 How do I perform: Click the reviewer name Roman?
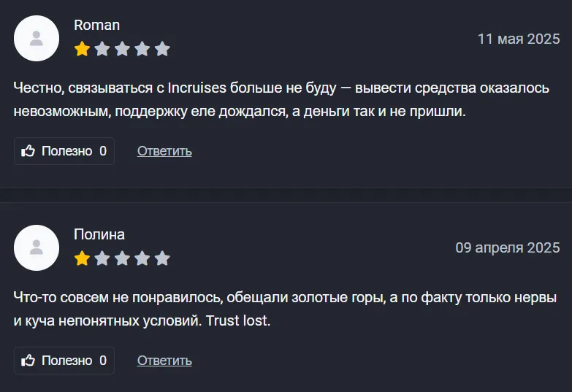(96, 25)
